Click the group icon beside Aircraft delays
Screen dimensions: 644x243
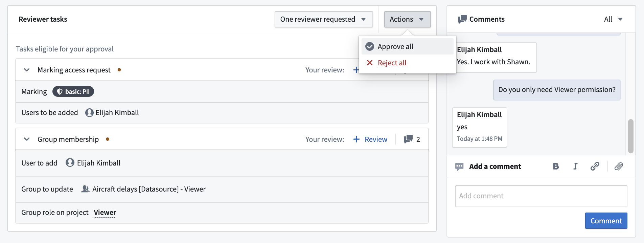85,189
